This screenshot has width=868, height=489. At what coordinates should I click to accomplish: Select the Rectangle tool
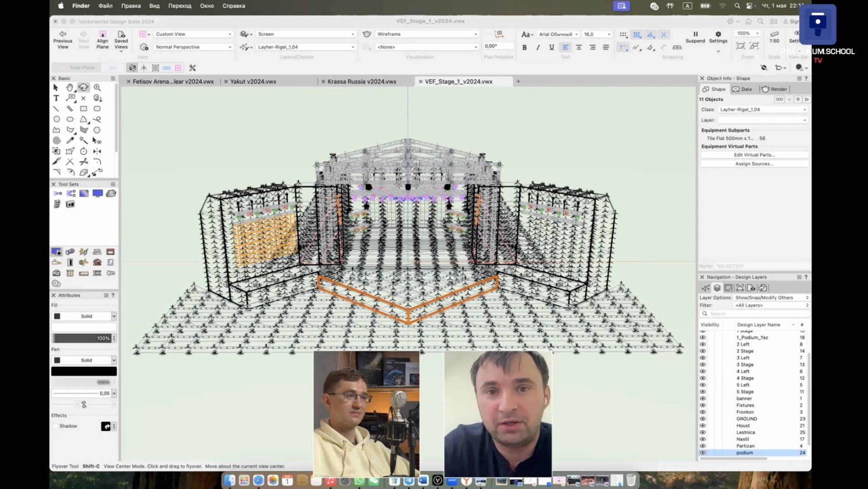(x=84, y=109)
